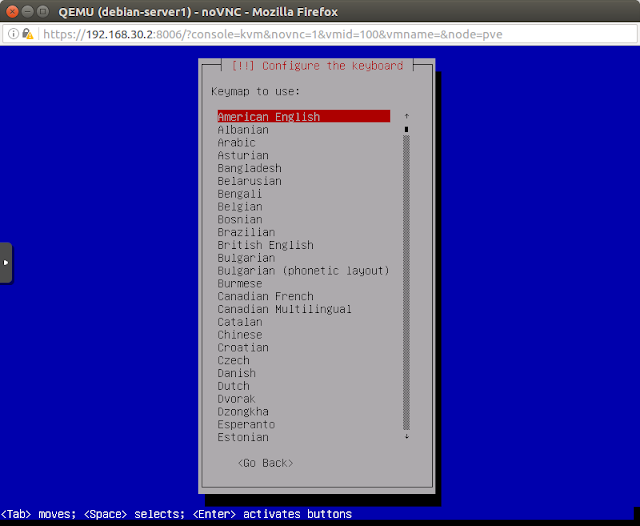Select the Burmese keymap

[x=240, y=283]
